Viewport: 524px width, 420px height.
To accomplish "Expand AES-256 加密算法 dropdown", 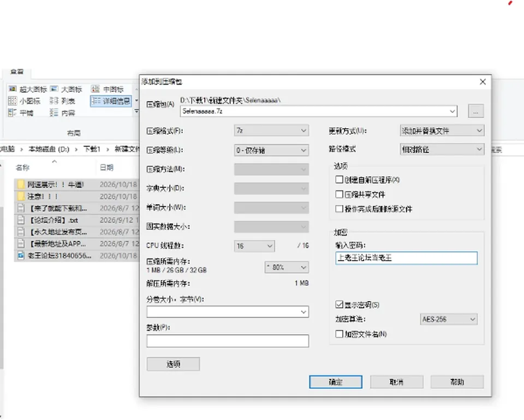I will tap(449, 319).
